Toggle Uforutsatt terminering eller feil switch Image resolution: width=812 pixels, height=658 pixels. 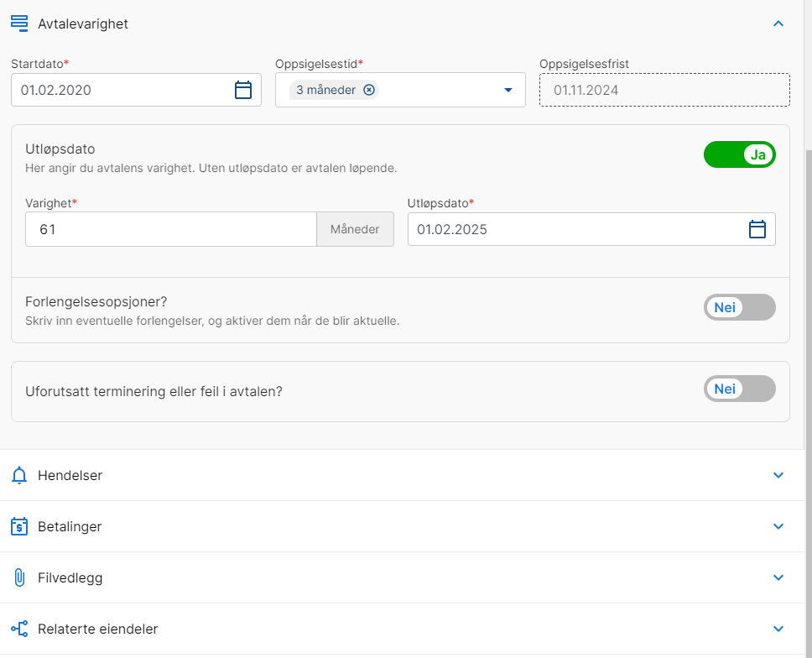click(x=740, y=389)
